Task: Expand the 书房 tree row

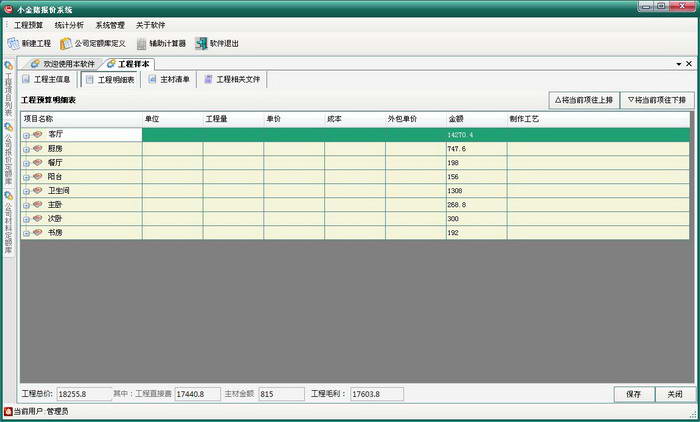Action: 26,234
